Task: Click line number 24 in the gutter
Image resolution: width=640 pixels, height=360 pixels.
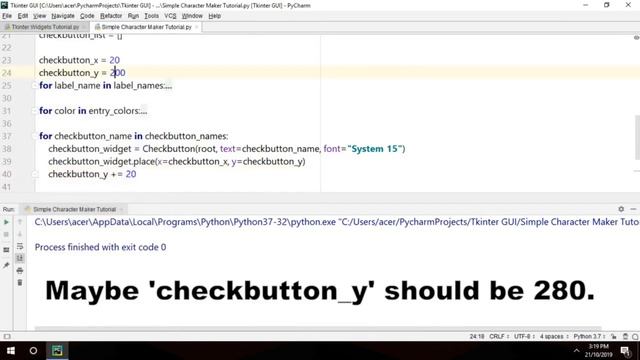Action: click(x=7, y=73)
